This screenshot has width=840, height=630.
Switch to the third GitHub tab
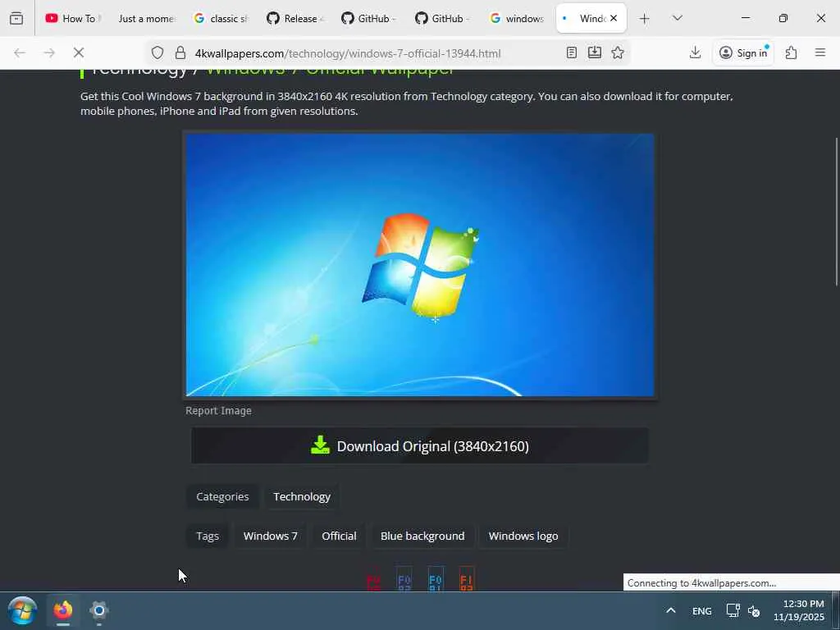click(x=443, y=18)
